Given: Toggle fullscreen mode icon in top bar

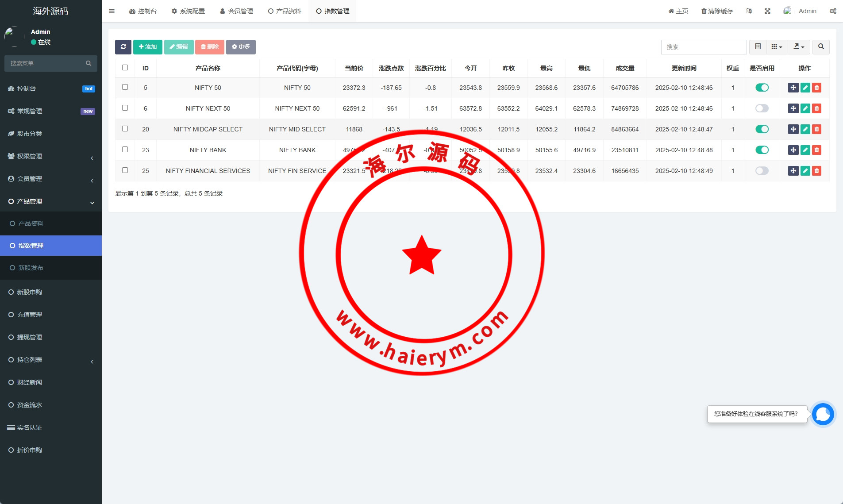Looking at the screenshot, I should pyautogui.click(x=767, y=11).
